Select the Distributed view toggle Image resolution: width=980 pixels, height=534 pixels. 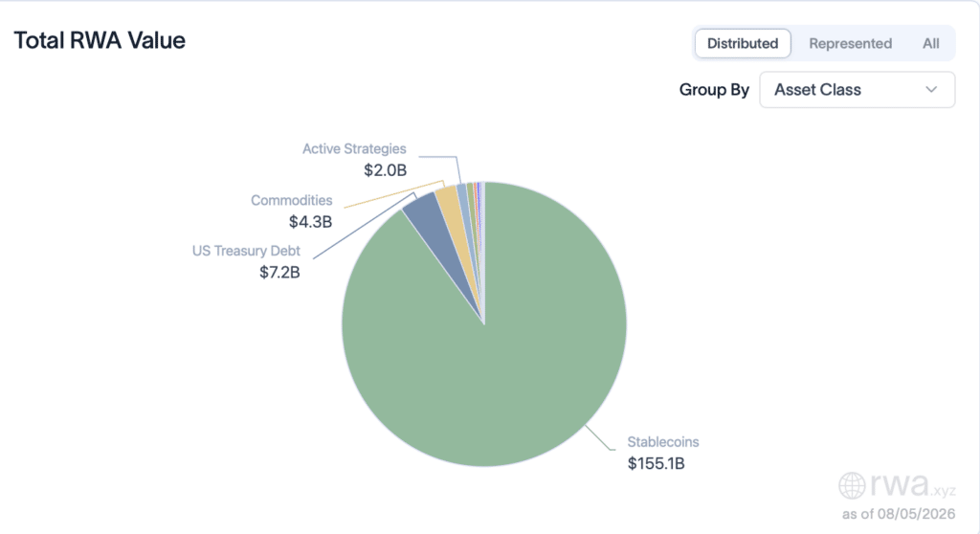743,43
